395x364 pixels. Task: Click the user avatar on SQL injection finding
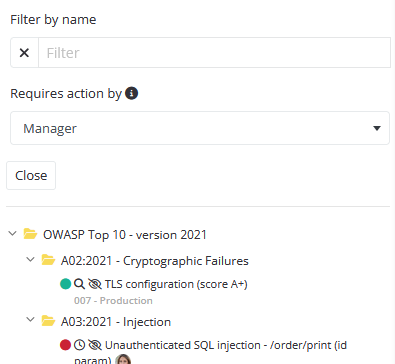pyautogui.click(x=123, y=359)
